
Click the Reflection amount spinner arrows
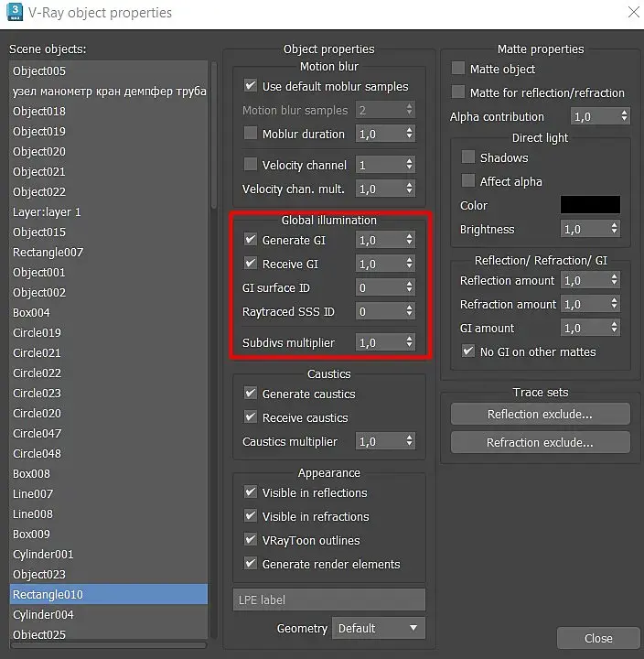614,280
